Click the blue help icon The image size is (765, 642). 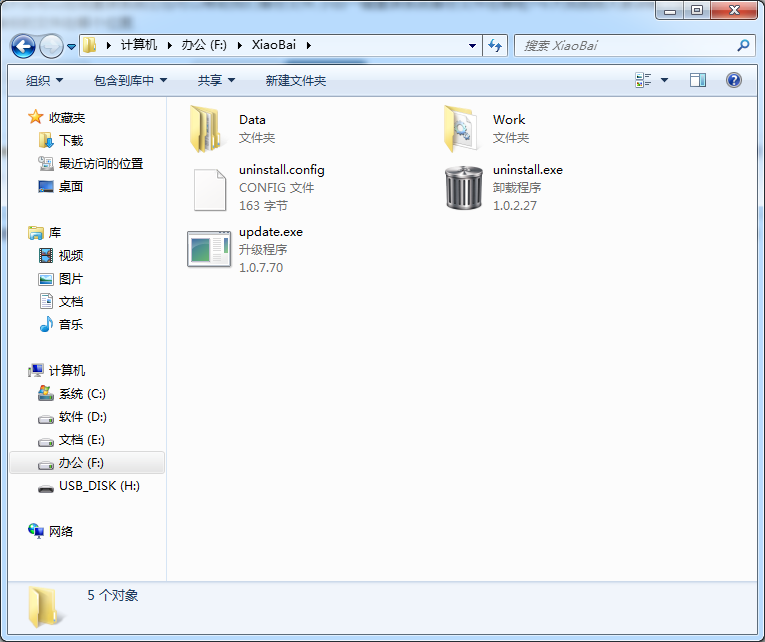tap(733, 80)
